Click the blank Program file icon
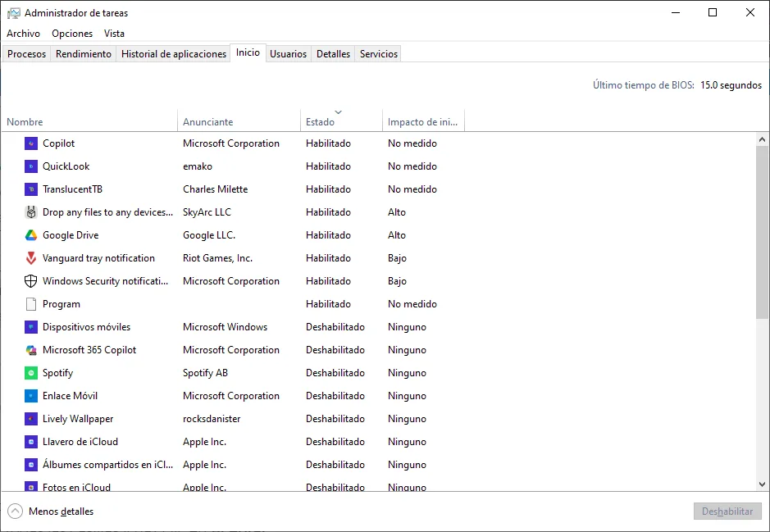This screenshot has height=532, width=770. pos(31,304)
